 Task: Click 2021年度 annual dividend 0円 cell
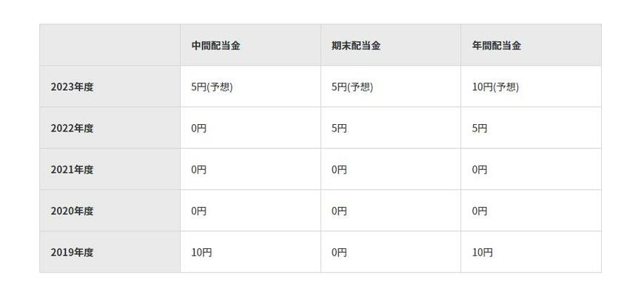(x=480, y=169)
